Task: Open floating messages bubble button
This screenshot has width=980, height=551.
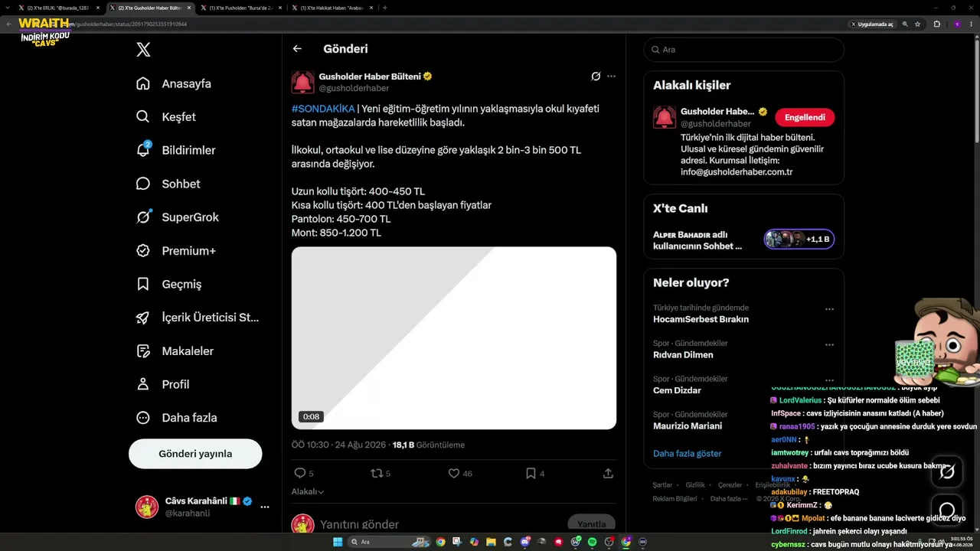Action: [x=947, y=510]
